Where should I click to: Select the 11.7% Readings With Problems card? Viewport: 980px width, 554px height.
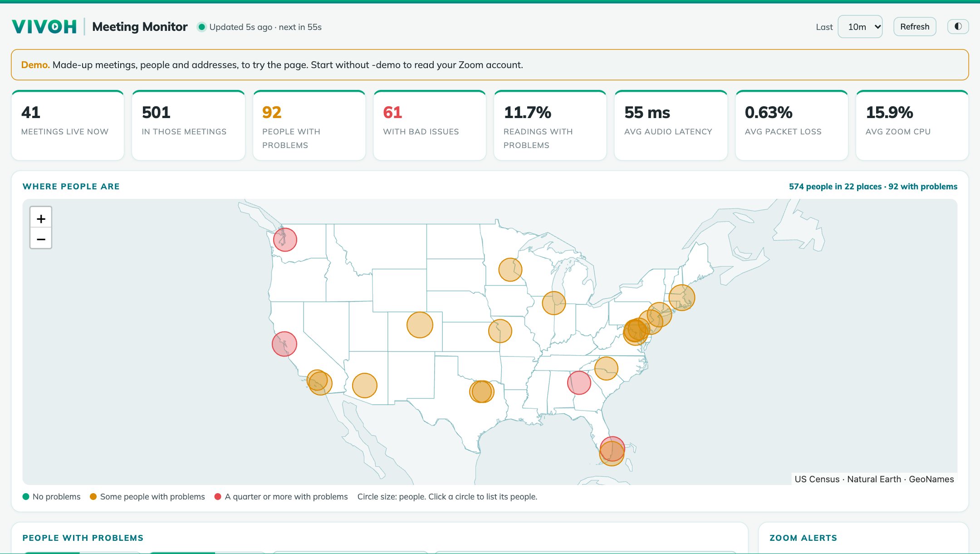[x=550, y=125]
